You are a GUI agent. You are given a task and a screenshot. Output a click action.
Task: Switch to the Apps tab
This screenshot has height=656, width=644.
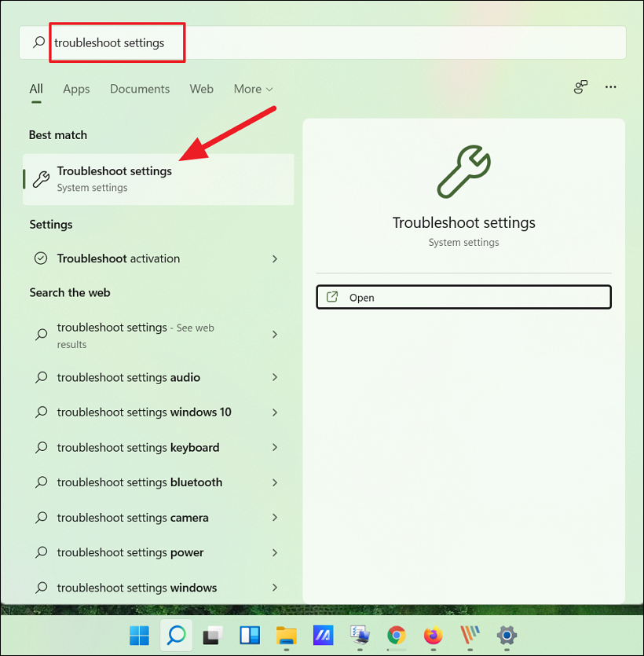point(76,89)
